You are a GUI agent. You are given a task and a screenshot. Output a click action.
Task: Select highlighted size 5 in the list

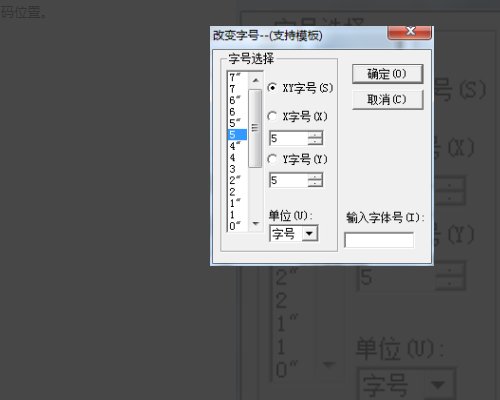[x=237, y=135]
